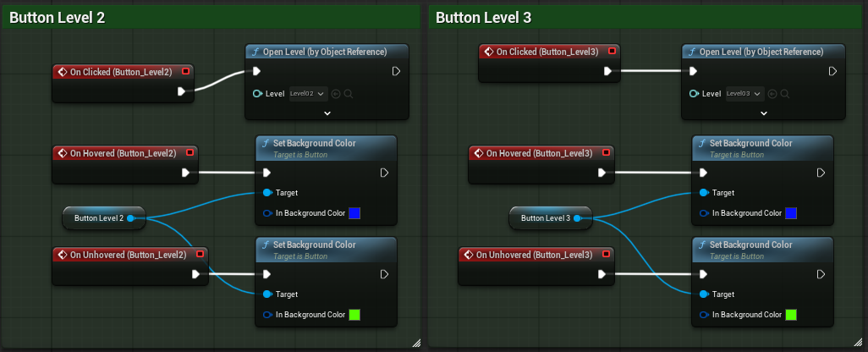Screen dimensions: 868x352
Task: Click exec output pin of On Hovered (Button_Level2)
Action: pyautogui.click(x=186, y=173)
